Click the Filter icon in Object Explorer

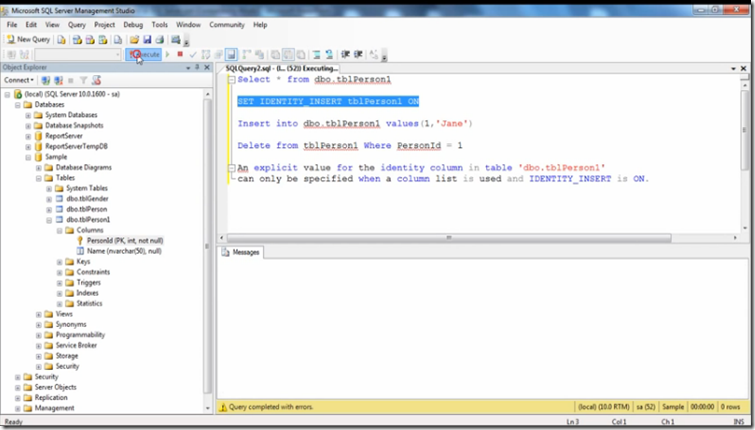(83, 80)
